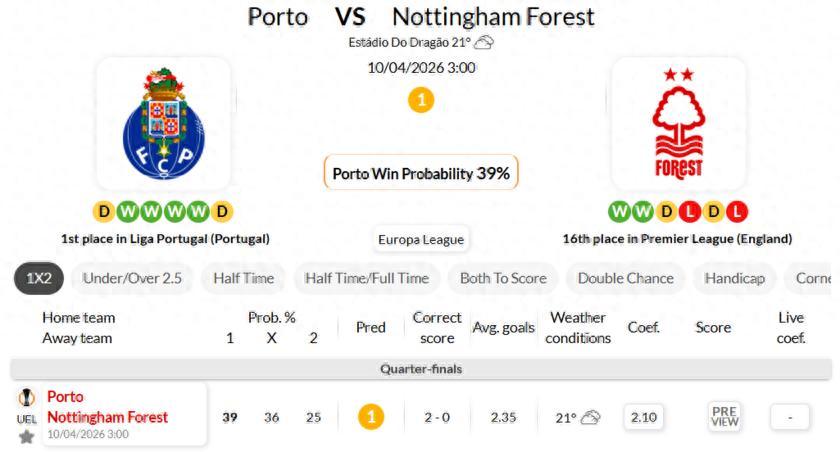The image size is (840, 452).
Task: Click the weather cloud icon near stadium name
Action: [x=484, y=42]
